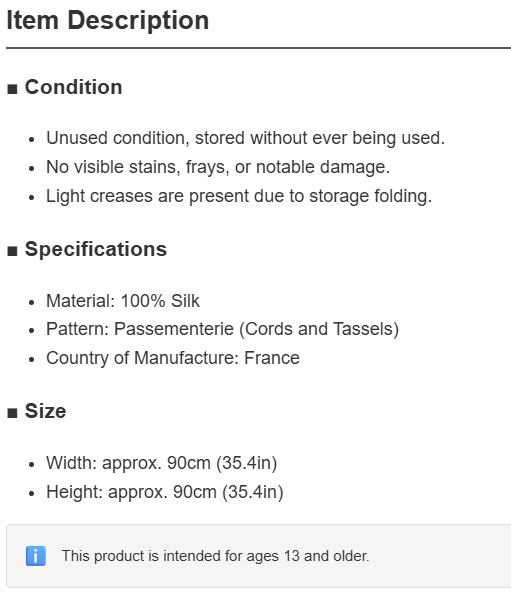Click the Condition section heading
Viewport: 511px width, 607px height.
74,87
